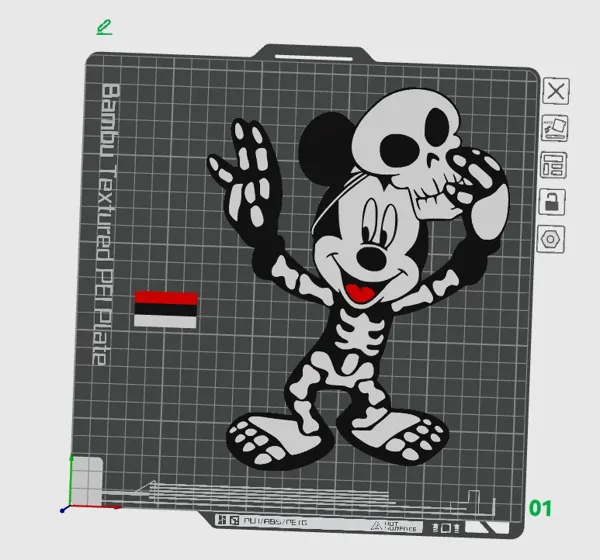Click plate number 01 label
This screenshot has height=560, width=600.
click(540, 508)
